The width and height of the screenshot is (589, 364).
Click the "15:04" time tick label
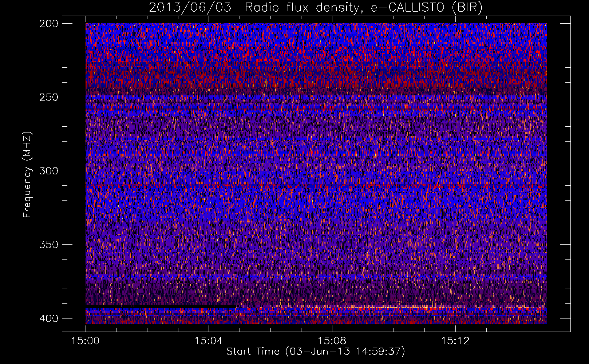[x=209, y=341]
